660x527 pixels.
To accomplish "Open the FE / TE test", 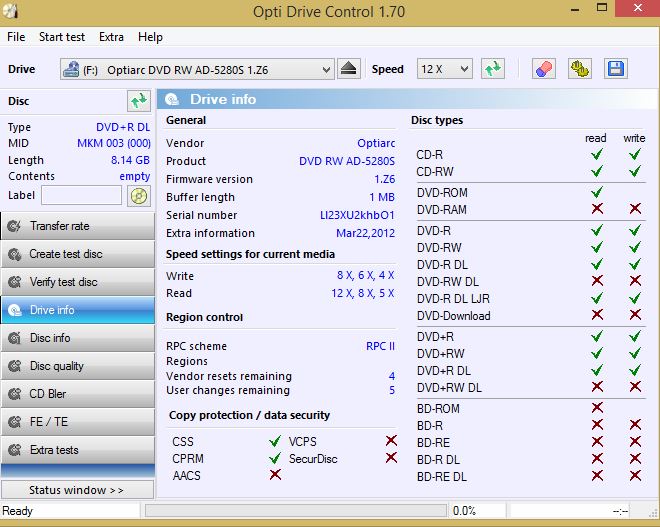I will click(78, 422).
